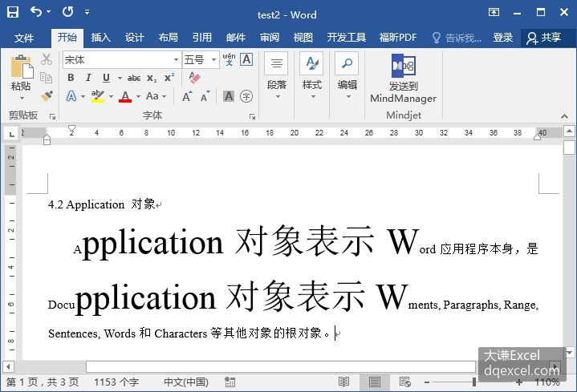Open the 编辑 editing group

pyautogui.click(x=347, y=75)
